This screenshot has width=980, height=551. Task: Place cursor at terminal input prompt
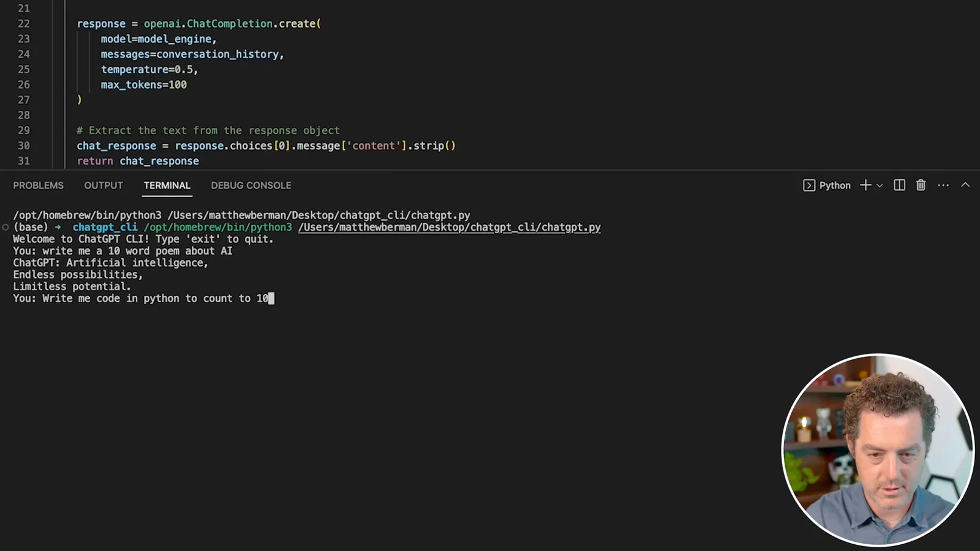(x=272, y=298)
